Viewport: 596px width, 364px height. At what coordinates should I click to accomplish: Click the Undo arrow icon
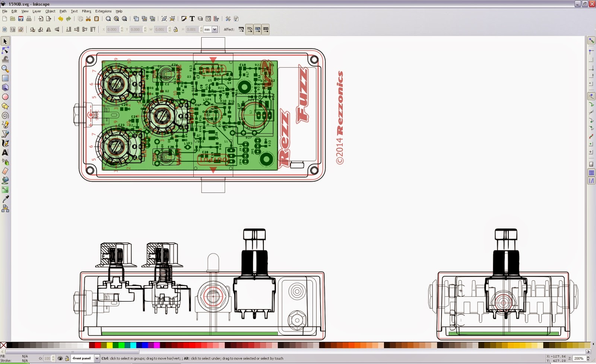pyautogui.click(x=60, y=19)
